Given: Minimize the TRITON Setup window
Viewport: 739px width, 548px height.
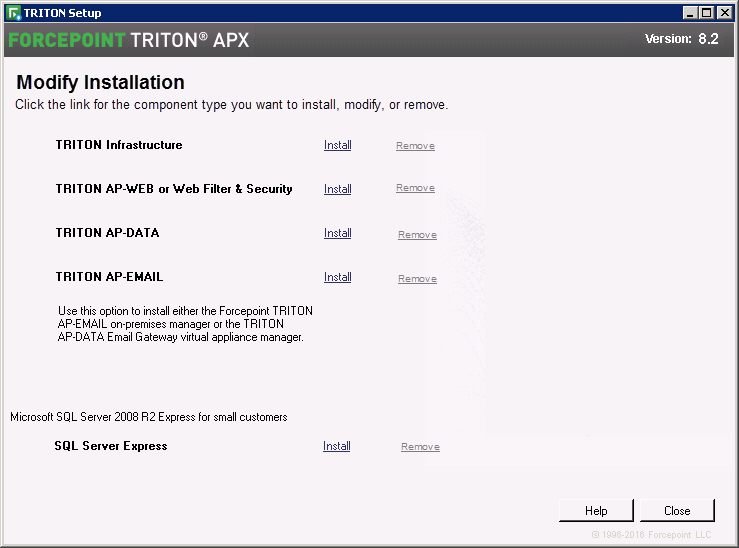Looking at the screenshot, I should coord(690,13).
